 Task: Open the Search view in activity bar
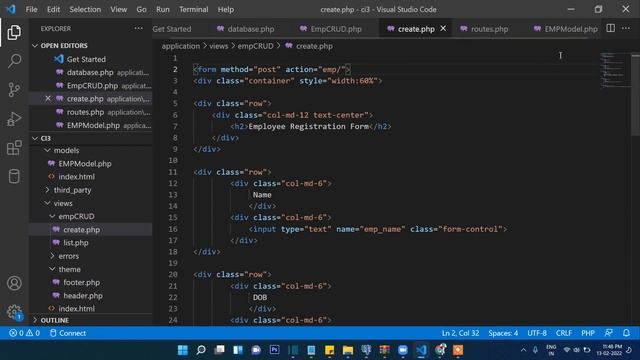(x=14, y=61)
